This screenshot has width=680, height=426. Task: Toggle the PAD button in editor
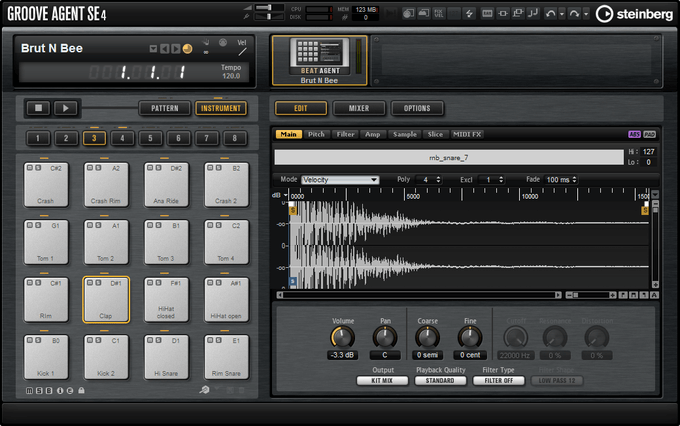649,134
